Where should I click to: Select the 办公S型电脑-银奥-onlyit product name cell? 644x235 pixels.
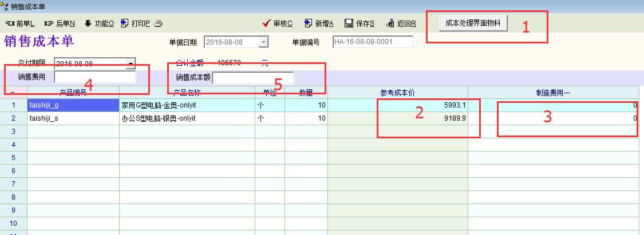[187, 118]
